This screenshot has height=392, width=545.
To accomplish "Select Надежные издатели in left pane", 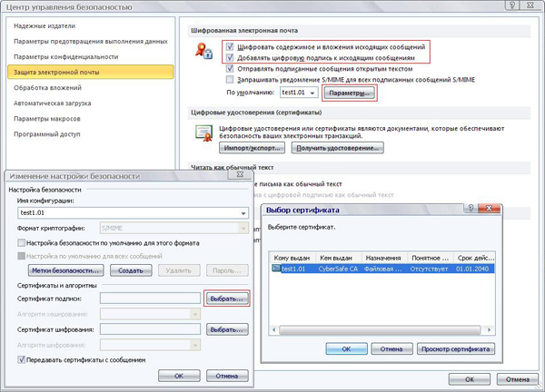I will click(45, 25).
